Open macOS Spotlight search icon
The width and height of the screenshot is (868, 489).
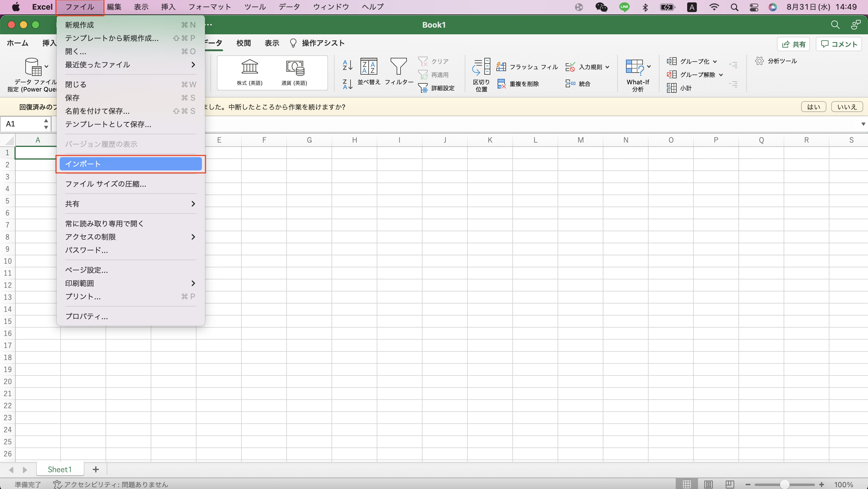coord(734,7)
